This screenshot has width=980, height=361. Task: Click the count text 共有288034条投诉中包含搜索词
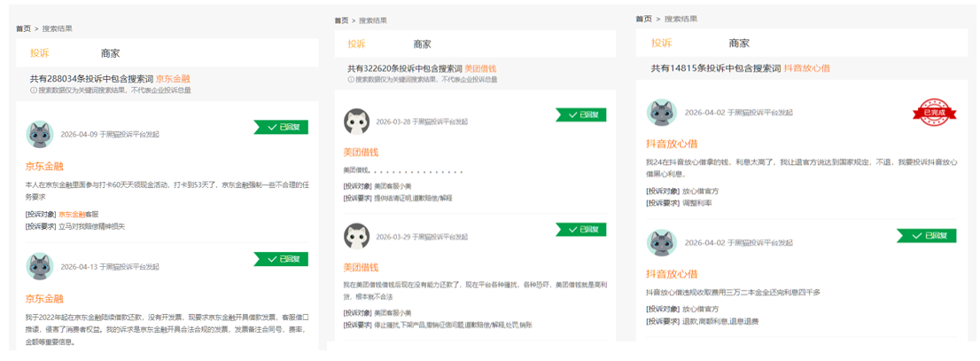point(92,79)
